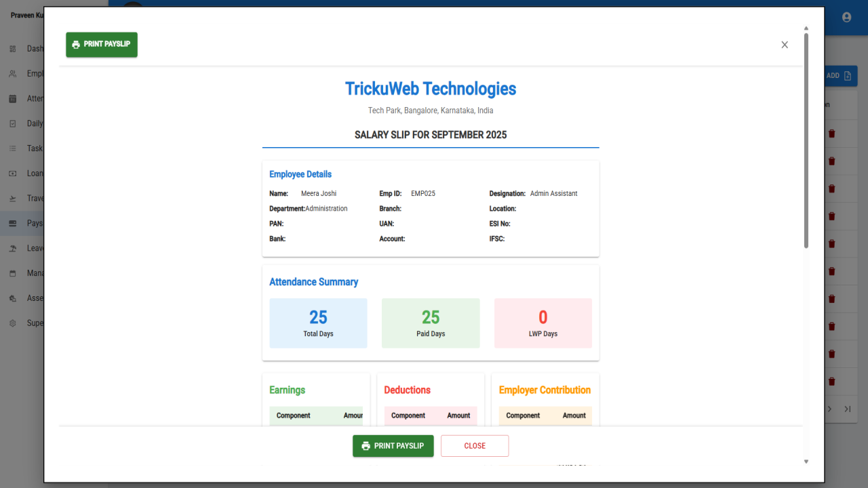This screenshot has height=488, width=868.
Task: Click the bottom Print Payslip button
Action: point(393,446)
